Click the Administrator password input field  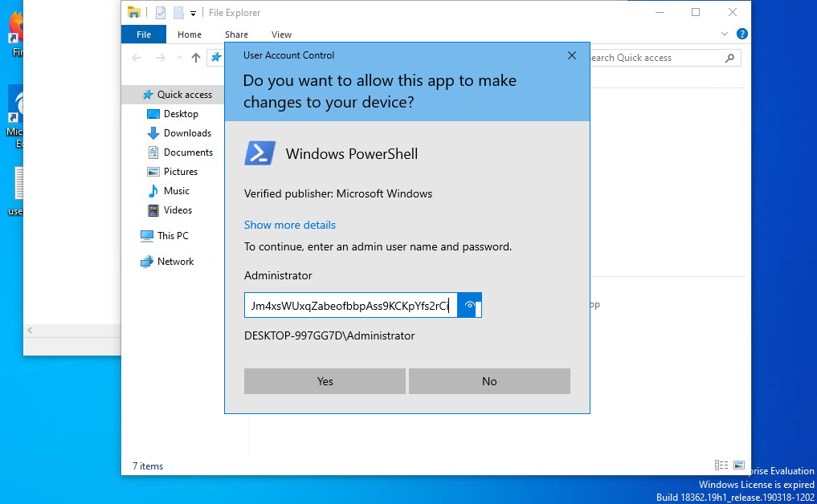[349, 306]
